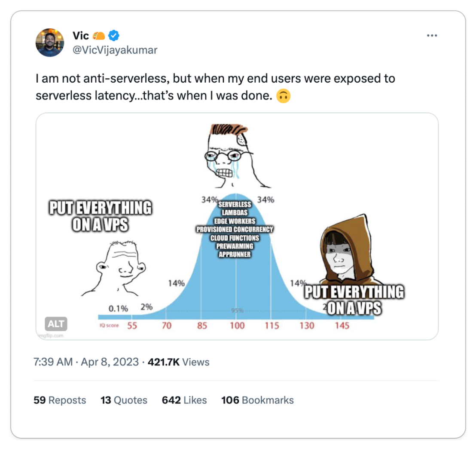
Task: Click the Apr 8, 2023 date
Action: 110,362
